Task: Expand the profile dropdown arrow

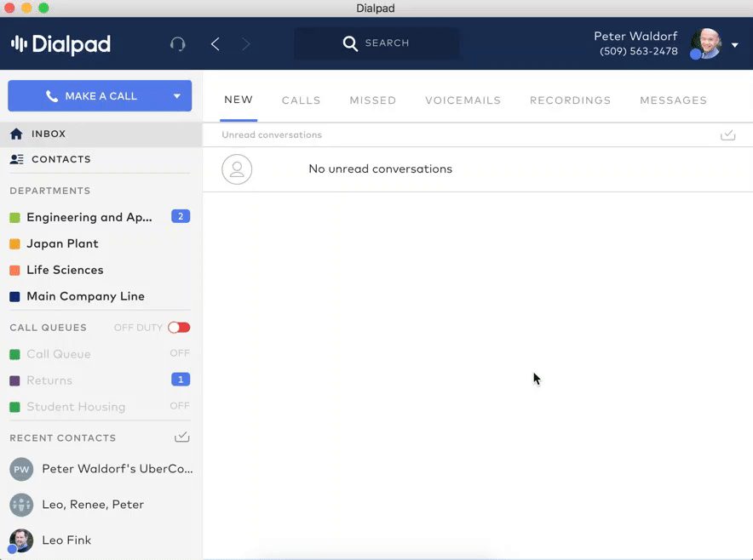Action: click(735, 45)
